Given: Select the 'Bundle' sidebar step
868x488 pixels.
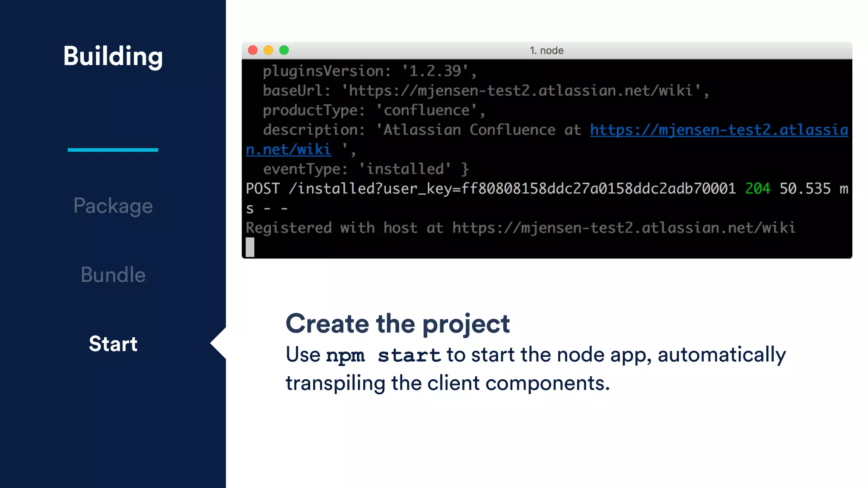Looking at the screenshot, I should coord(113,274).
